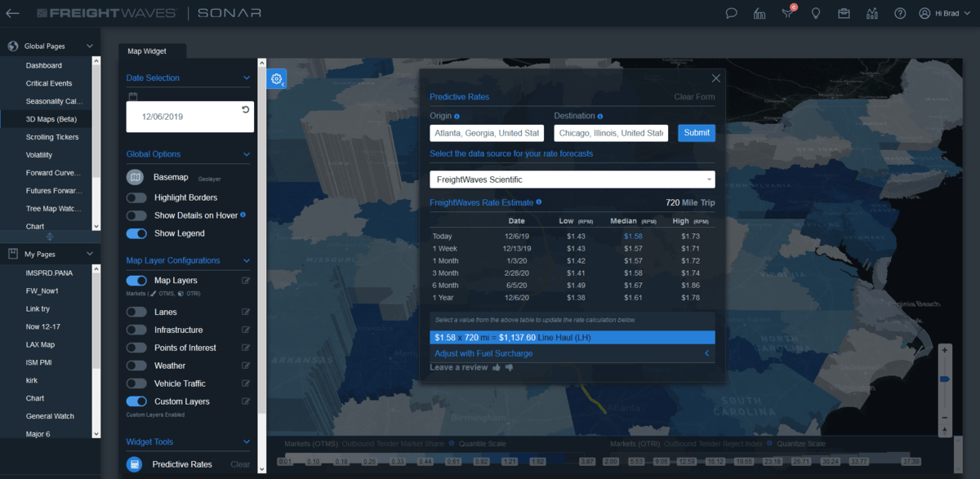This screenshot has width=980, height=479.
Task: Turn off the Show Legend toggle
Action: point(136,233)
